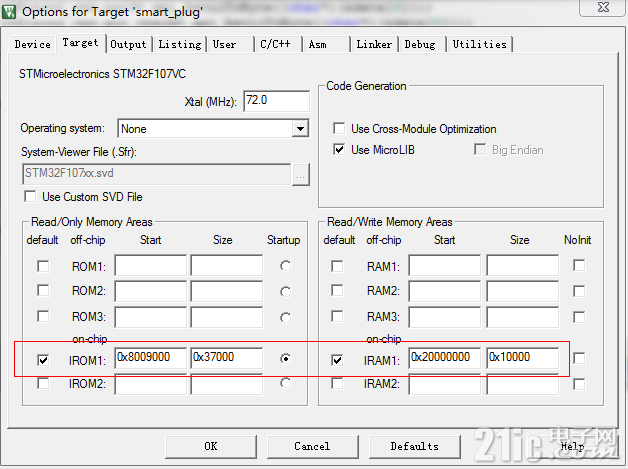Click the Keil uVision title bar icon
Image resolution: width=628 pixels, height=469 pixels.
(9, 11)
